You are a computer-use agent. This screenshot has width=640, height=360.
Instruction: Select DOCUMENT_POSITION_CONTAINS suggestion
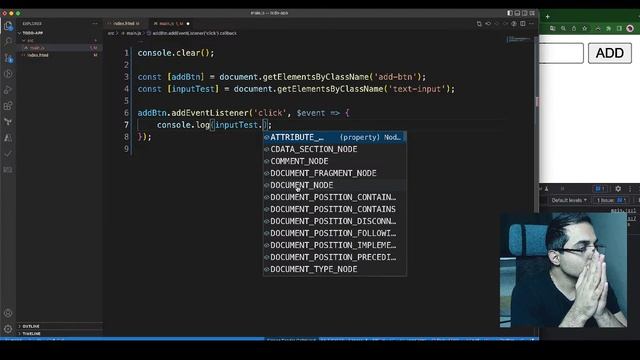335,209
